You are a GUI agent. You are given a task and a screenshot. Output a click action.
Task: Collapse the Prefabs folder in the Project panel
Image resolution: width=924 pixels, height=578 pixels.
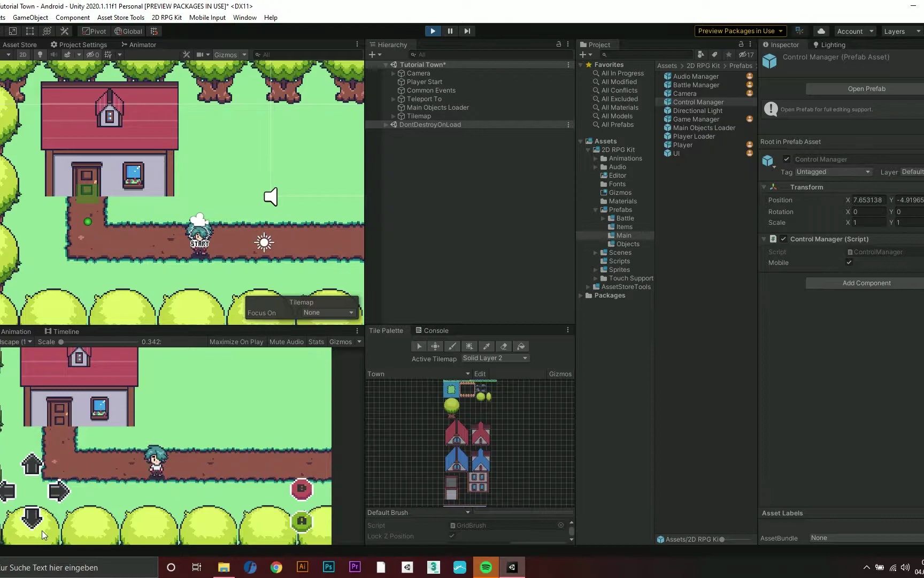pyautogui.click(x=595, y=210)
